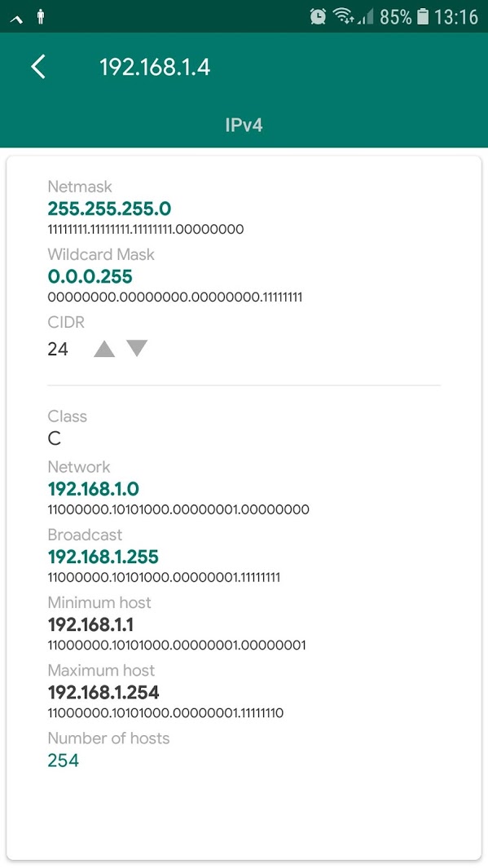
Task: Tap the upward caret notification icon
Action: (16, 20)
